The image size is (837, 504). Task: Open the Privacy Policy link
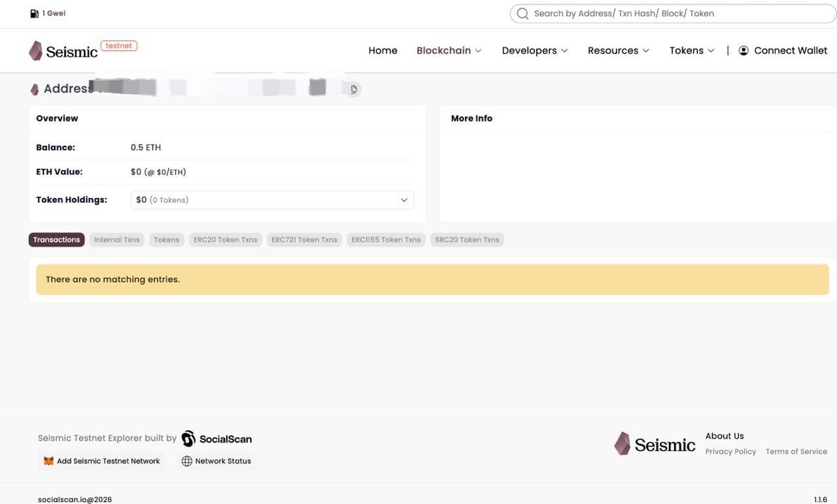(x=730, y=451)
